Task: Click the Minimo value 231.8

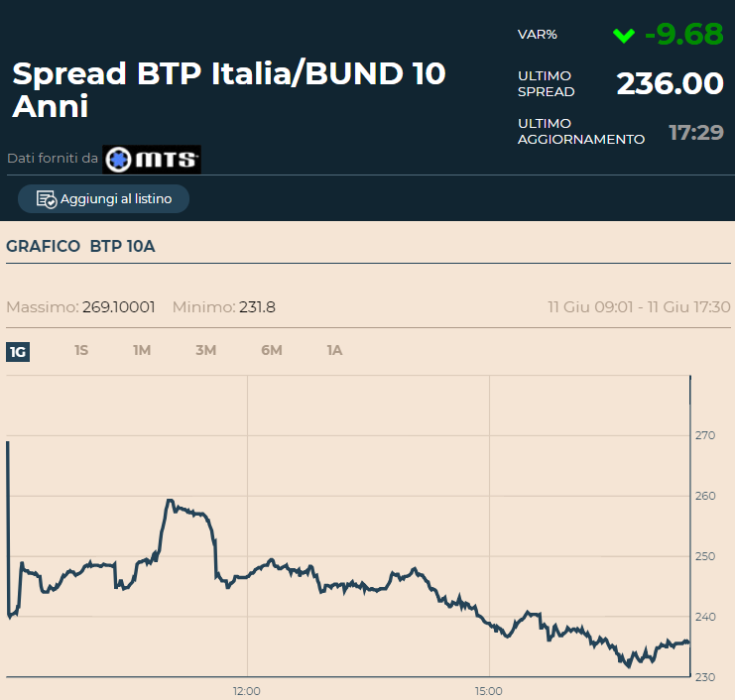Action: pos(257,307)
